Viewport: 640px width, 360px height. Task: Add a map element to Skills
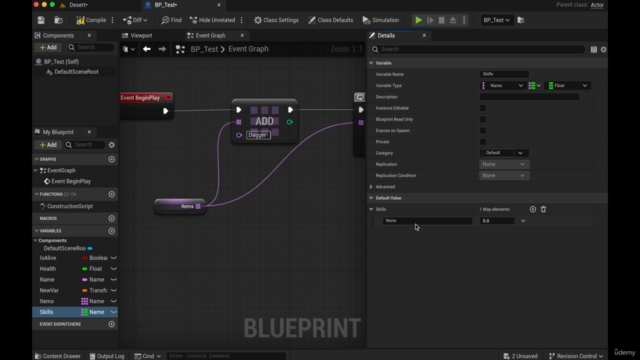533,209
